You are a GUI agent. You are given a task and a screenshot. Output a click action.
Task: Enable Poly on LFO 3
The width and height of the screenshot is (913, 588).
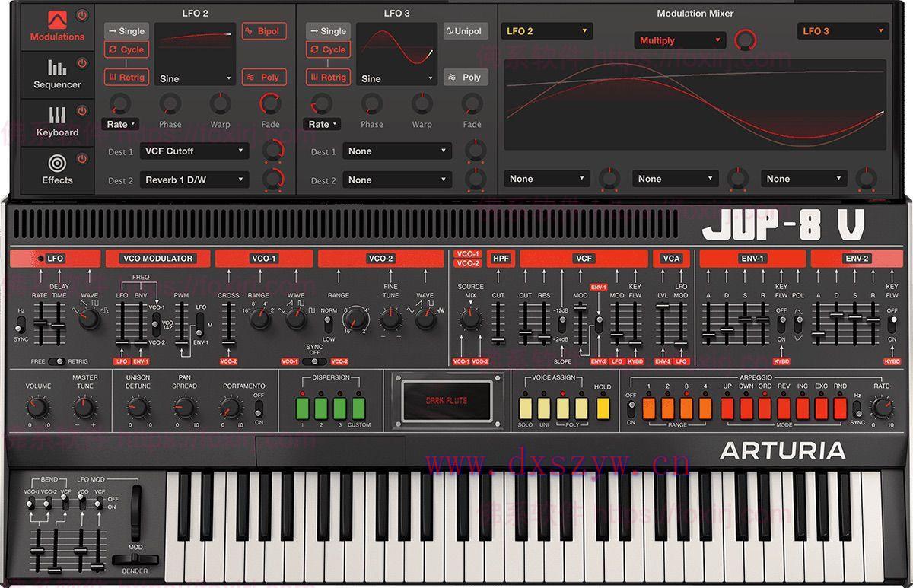click(466, 77)
